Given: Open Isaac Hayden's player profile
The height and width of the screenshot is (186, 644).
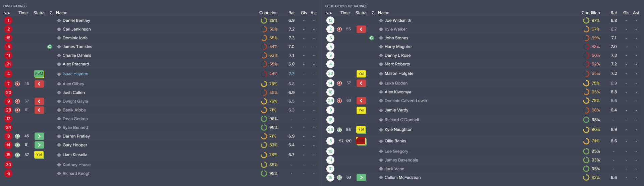Looking at the screenshot, I should pos(75,74).
